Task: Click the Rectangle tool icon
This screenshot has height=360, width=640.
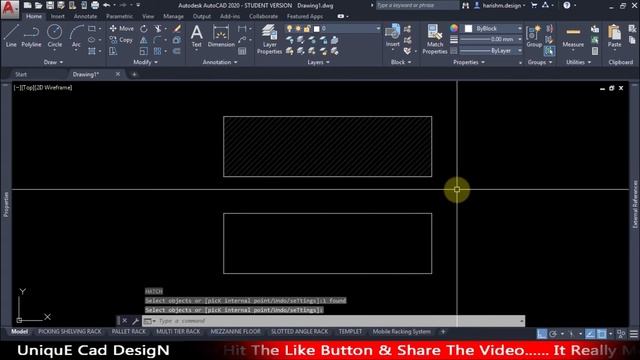Action: click(92, 29)
